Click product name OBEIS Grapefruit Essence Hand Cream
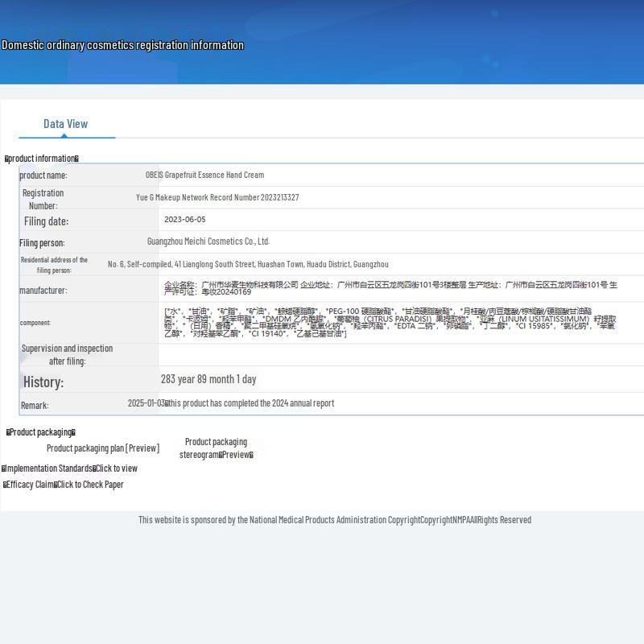This screenshot has height=644, width=644. click(x=204, y=175)
